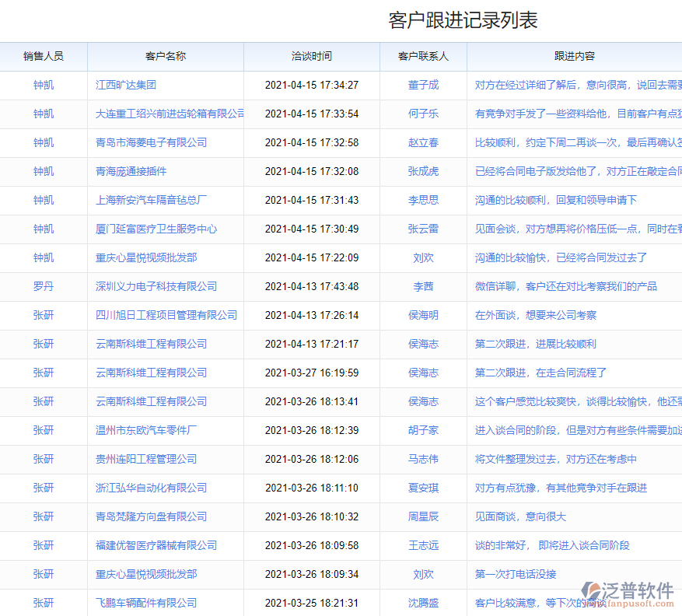Click the 销售人员 column header
The image size is (682, 616).
point(44,56)
